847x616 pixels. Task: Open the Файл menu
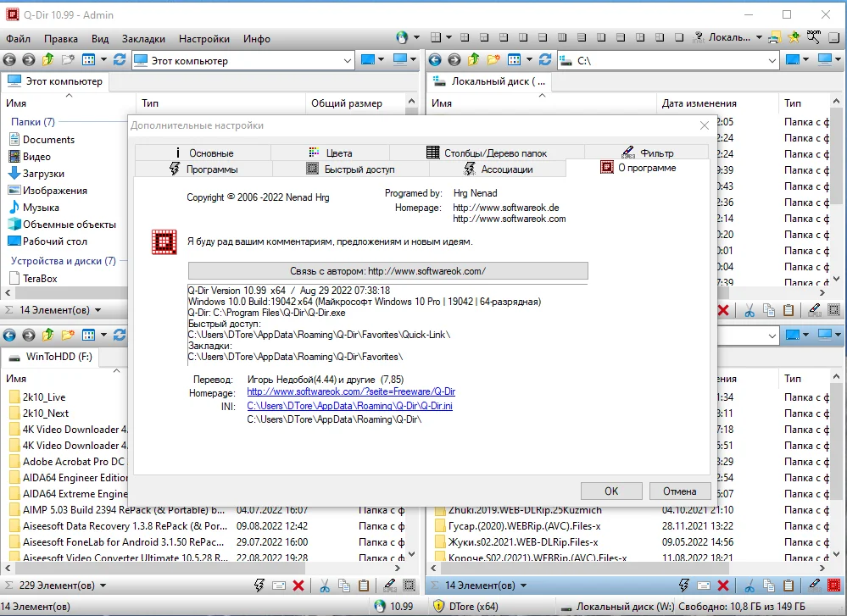pyautogui.click(x=18, y=39)
